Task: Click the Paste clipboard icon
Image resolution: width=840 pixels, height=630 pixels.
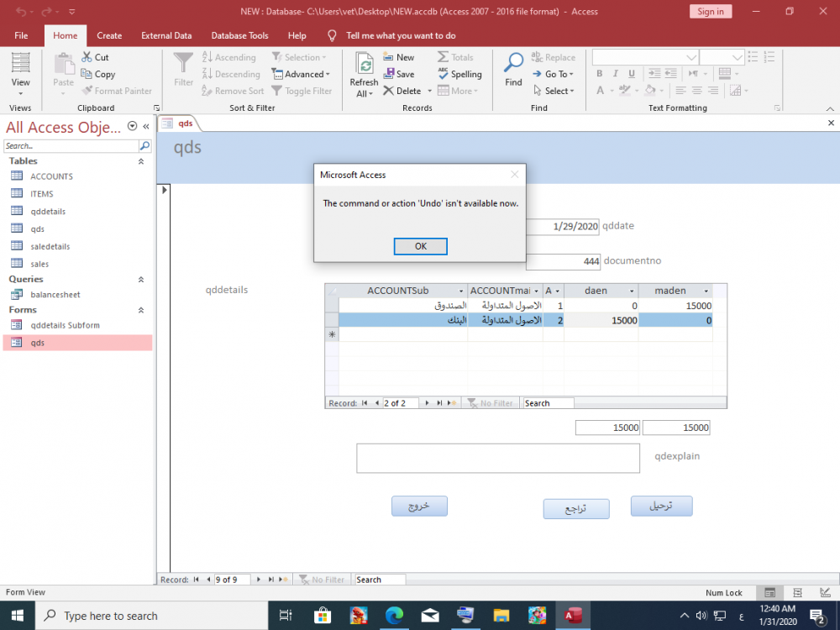Action: (x=64, y=65)
